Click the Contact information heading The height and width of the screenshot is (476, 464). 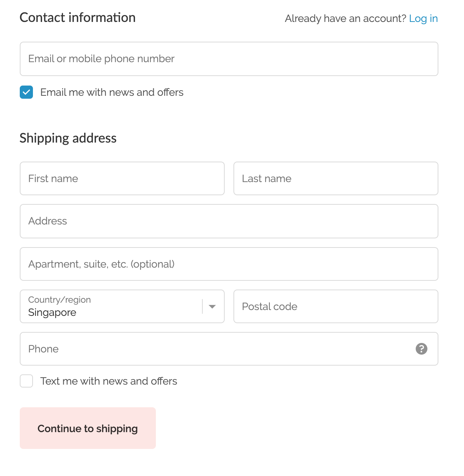click(x=78, y=18)
